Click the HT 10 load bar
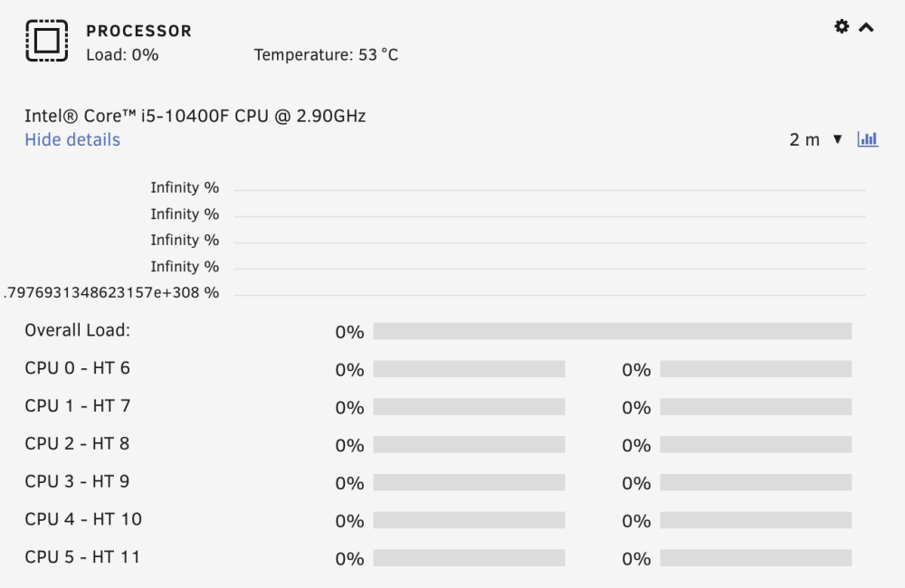The height and width of the screenshot is (588, 905). [x=756, y=520]
